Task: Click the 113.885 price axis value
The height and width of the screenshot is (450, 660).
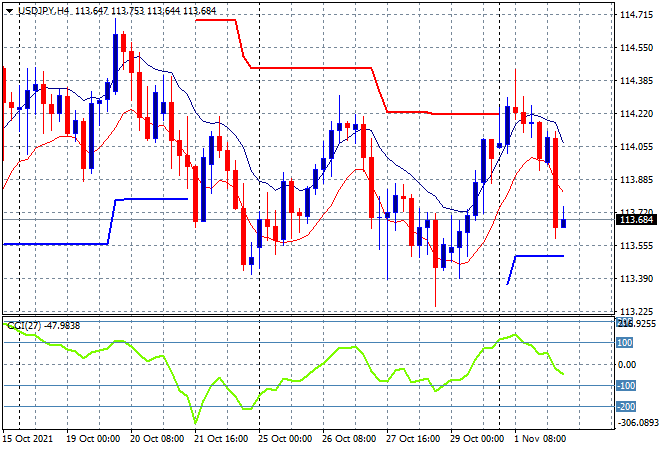Action: (636, 180)
